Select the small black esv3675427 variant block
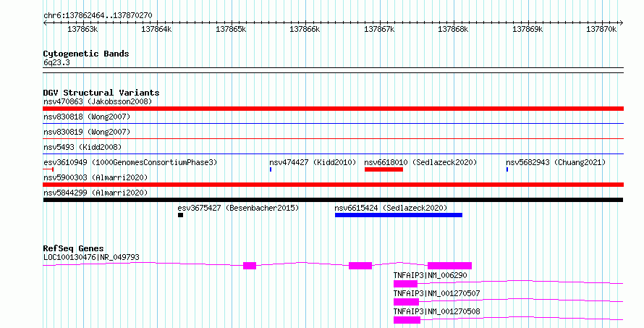The image size is (644, 328). (180, 215)
